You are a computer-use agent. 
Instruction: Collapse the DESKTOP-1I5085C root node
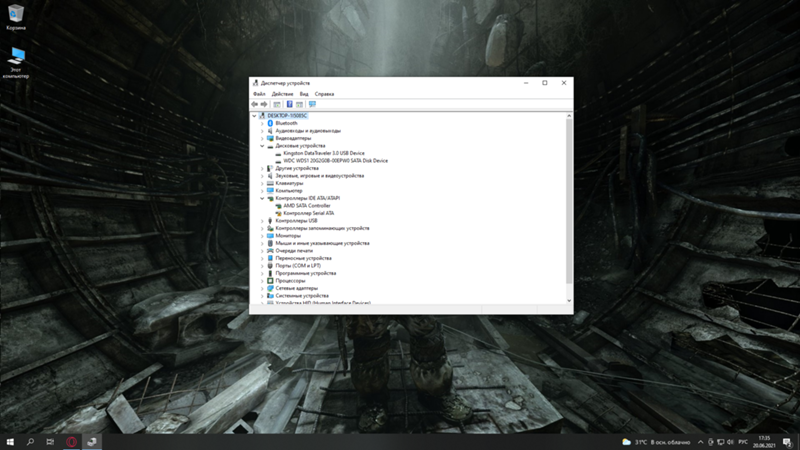254,116
